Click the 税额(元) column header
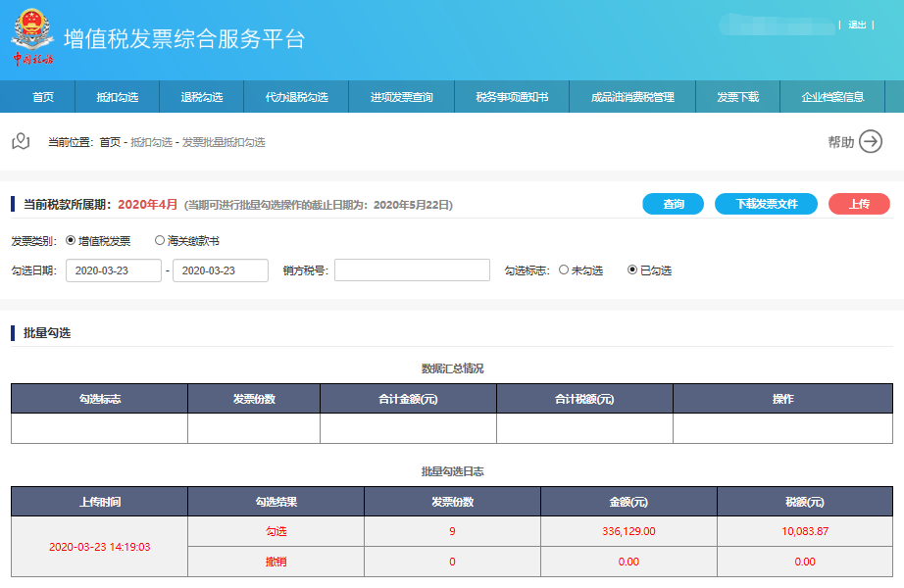 [x=805, y=502]
